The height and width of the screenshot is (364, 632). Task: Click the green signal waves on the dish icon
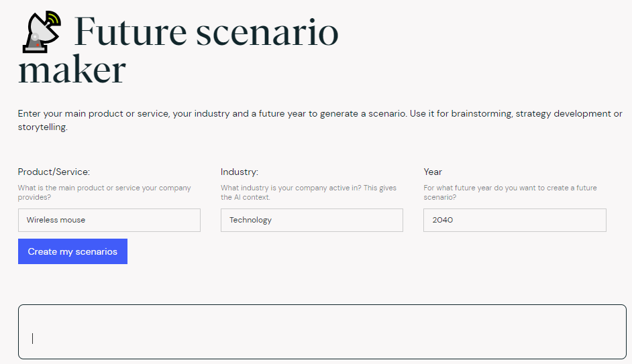tap(54, 19)
